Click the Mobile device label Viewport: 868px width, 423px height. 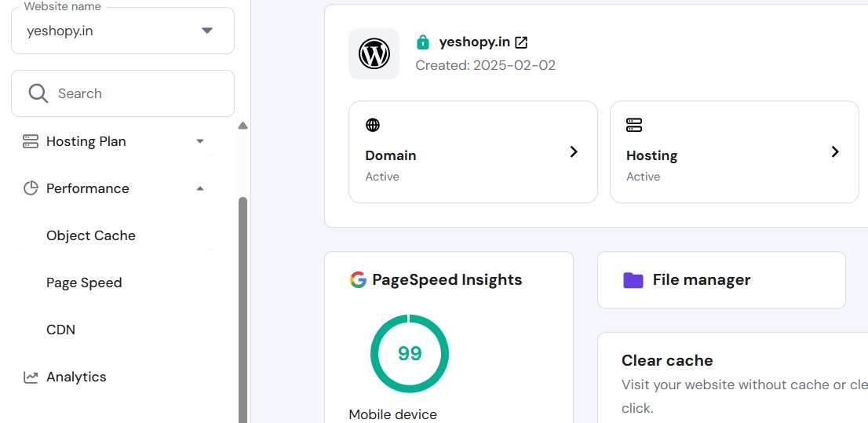point(393,414)
